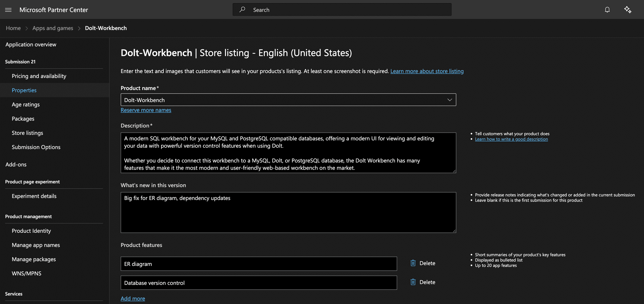
Task: Click trash icon for Database version control
Action: (413, 282)
